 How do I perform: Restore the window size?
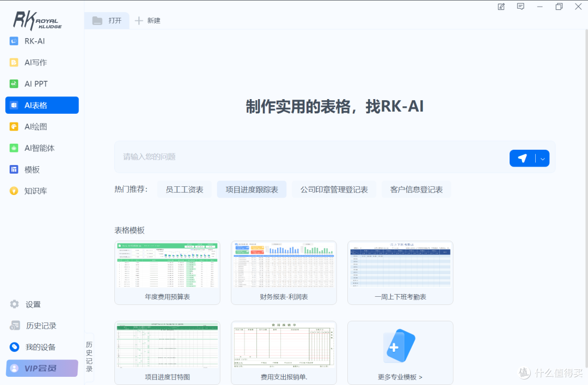[559, 7]
